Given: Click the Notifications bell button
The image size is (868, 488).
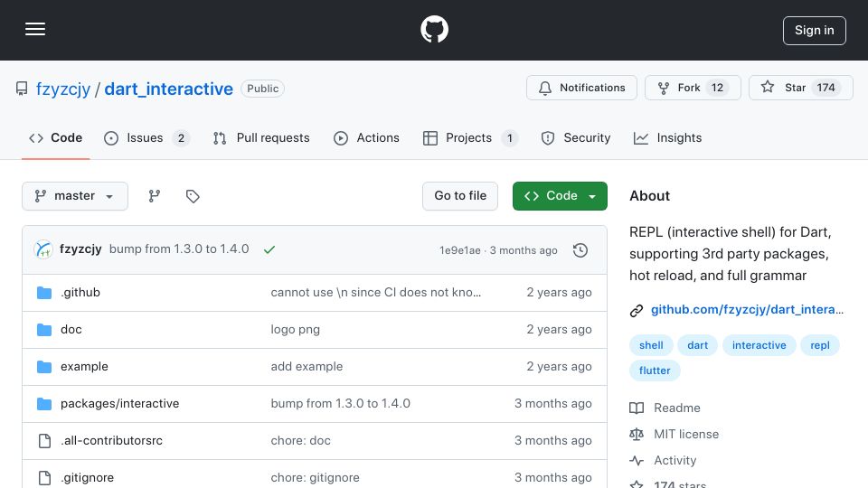Looking at the screenshot, I should pos(581,88).
